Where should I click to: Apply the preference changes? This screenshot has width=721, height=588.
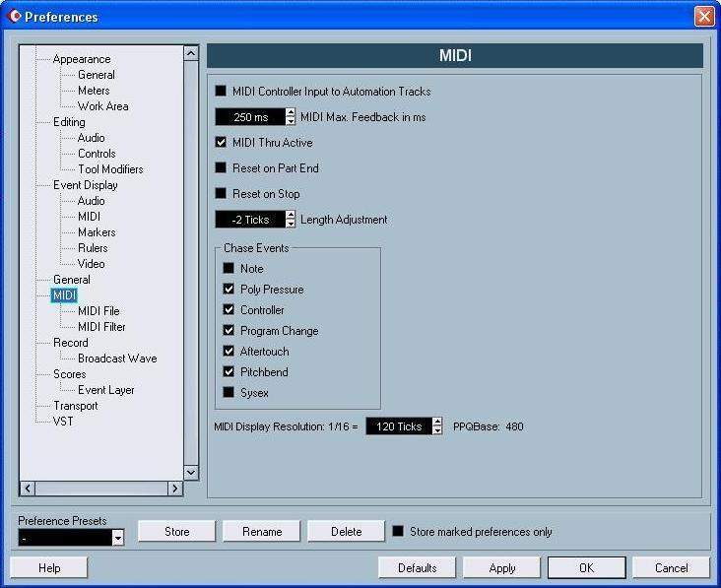point(501,567)
